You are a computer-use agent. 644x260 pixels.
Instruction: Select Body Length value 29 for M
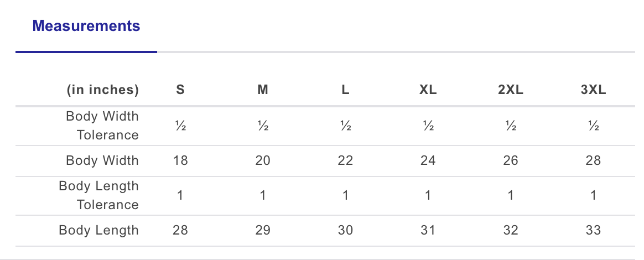(x=263, y=230)
